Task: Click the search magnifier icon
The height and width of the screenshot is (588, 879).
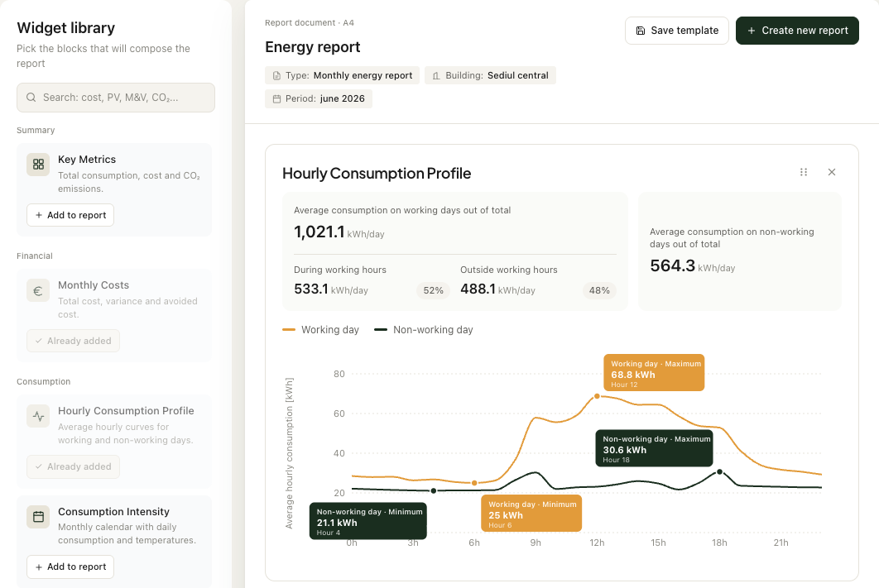Action: pyautogui.click(x=31, y=98)
